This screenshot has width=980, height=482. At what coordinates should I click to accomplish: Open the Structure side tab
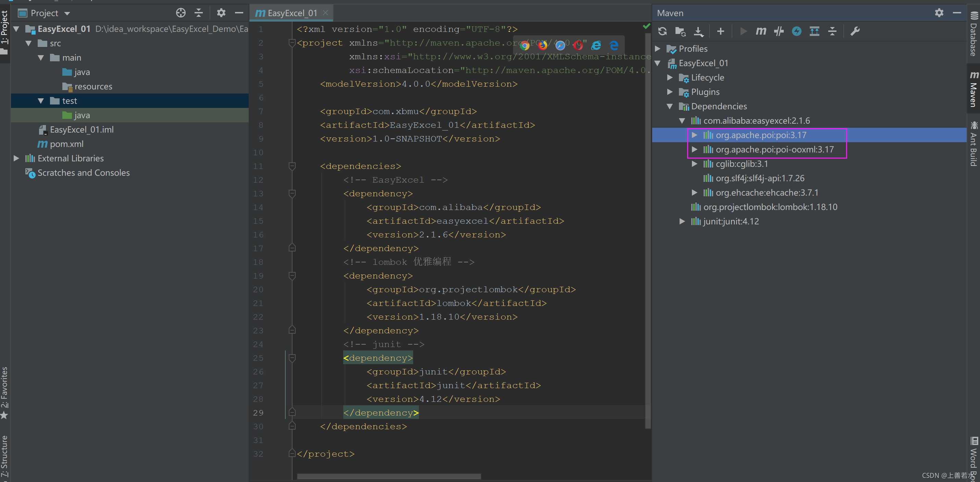pyautogui.click(x=4, y=457)
